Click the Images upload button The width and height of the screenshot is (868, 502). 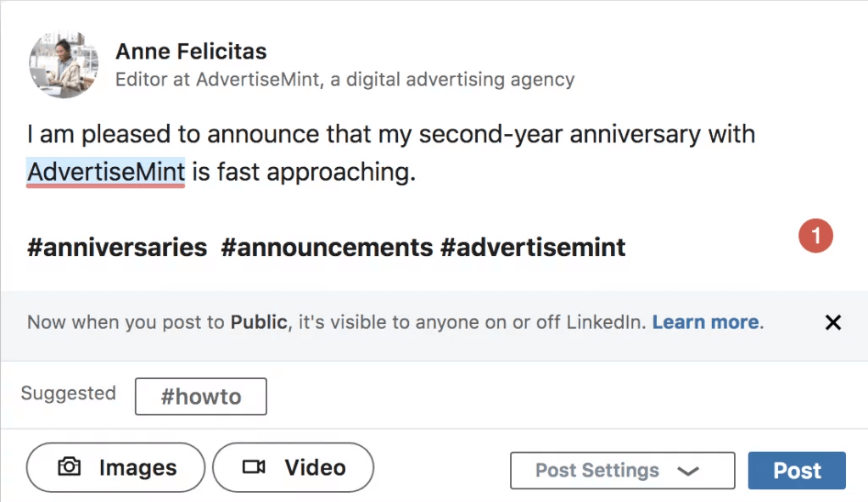115,467
